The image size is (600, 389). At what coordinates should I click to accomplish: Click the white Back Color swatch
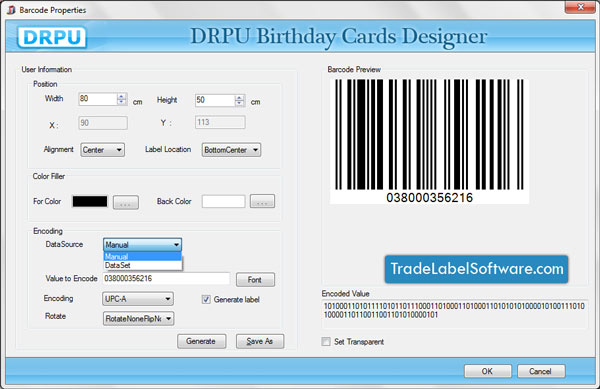point(223,201)
